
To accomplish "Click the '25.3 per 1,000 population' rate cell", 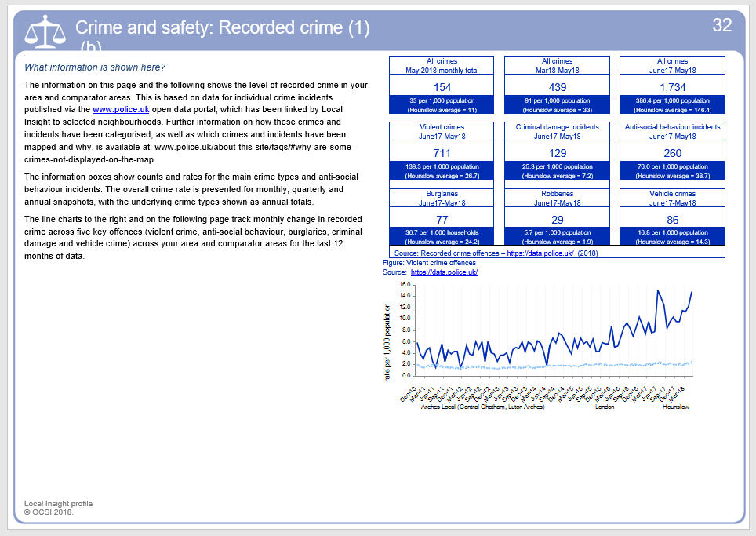I will coord(557,171).
